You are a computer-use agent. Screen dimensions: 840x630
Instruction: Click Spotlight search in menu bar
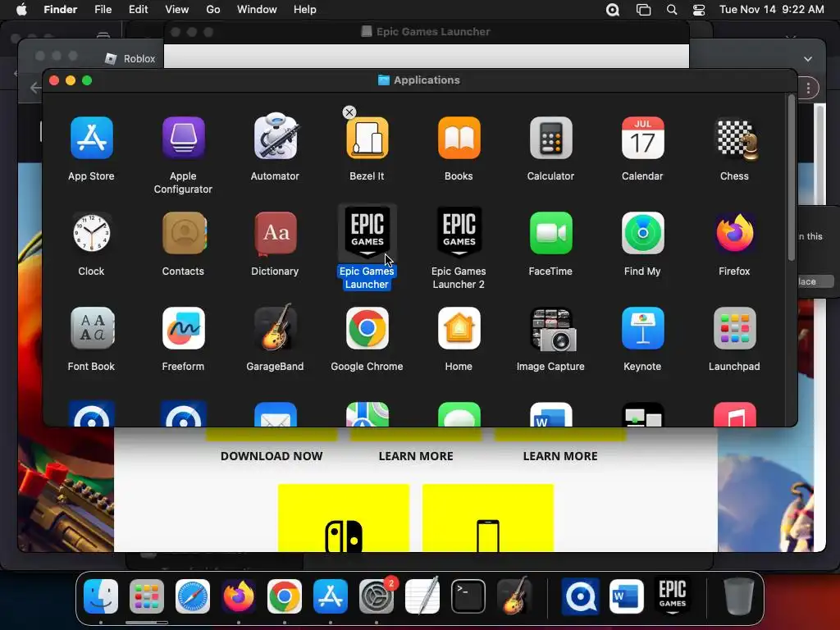point(671,10)
